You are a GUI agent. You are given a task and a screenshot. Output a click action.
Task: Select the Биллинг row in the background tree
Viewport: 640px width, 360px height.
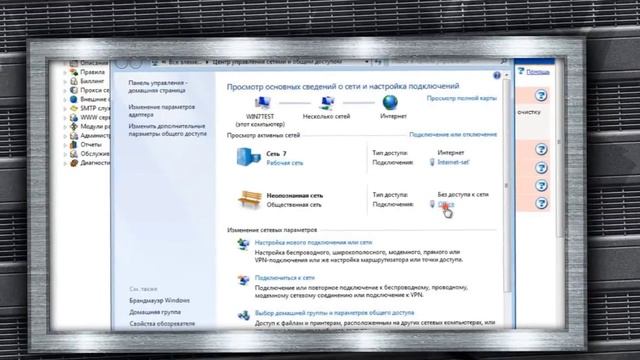click(92, 81)
